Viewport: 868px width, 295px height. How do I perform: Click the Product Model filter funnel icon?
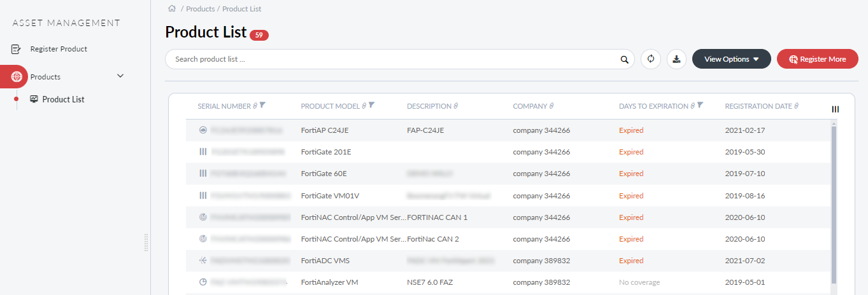(372, 106)
